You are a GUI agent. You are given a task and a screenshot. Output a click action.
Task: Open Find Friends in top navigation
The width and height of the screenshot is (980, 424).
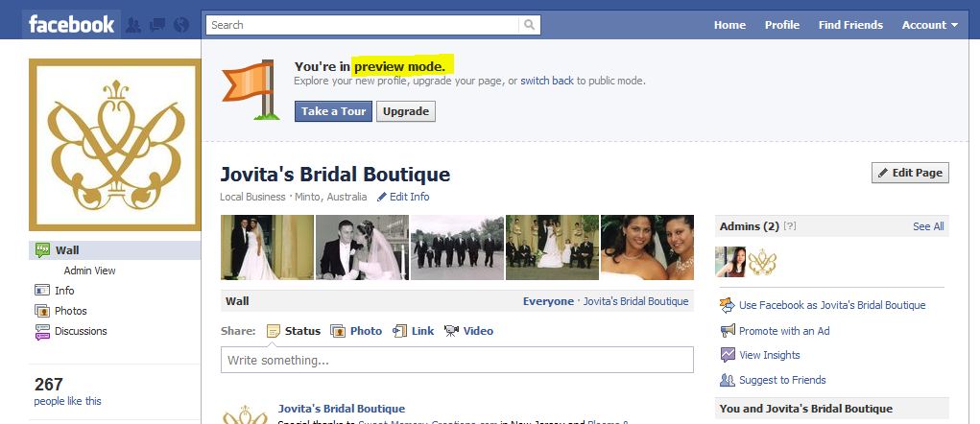coord(850,25)
